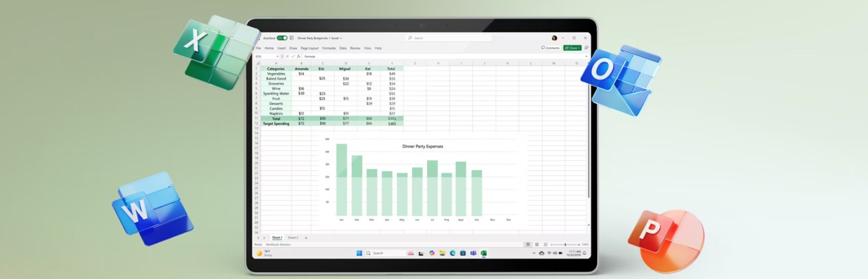Image resolution: width=868 pixels, height=279 pixels.
Task: Click the Jan bar in the chart
Action: pyautogui.click(x=342, y=180)
